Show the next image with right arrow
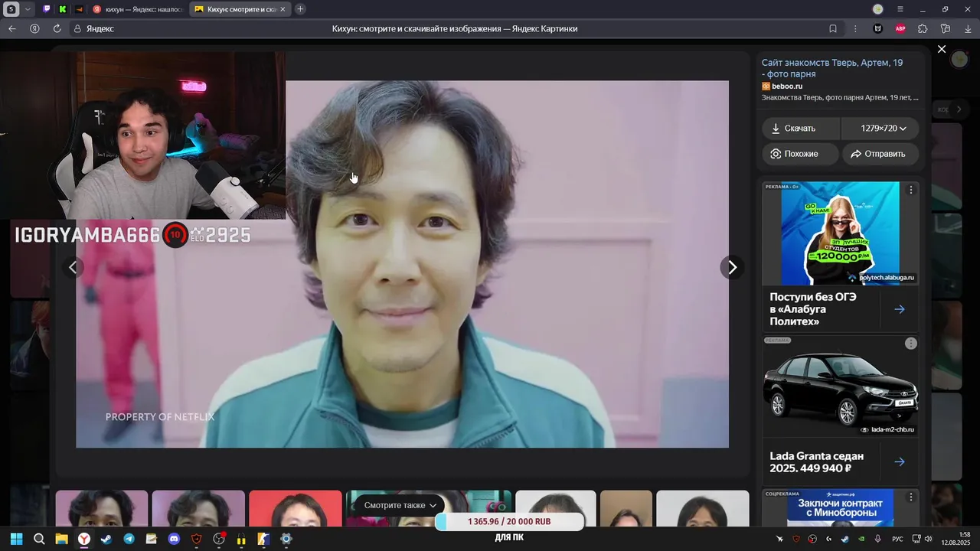Image resolution: width=980 pixels, height=551 pixels. click(x=732, y=267)
